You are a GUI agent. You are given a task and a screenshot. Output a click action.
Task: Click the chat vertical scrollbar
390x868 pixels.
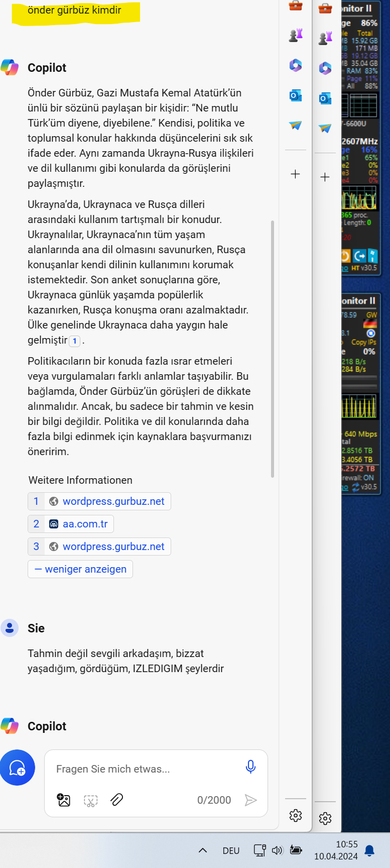(x=273, y=349)
